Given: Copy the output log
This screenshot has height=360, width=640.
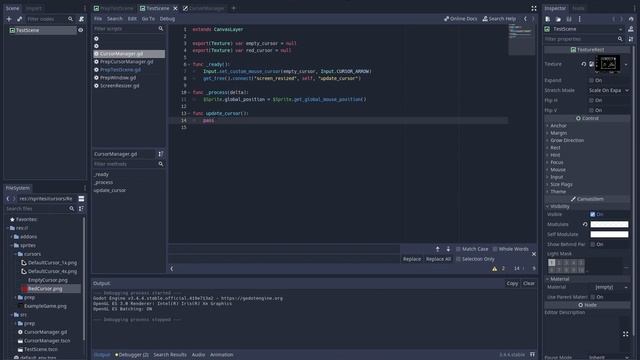Looking at the screenshot, I should point(512,283).
